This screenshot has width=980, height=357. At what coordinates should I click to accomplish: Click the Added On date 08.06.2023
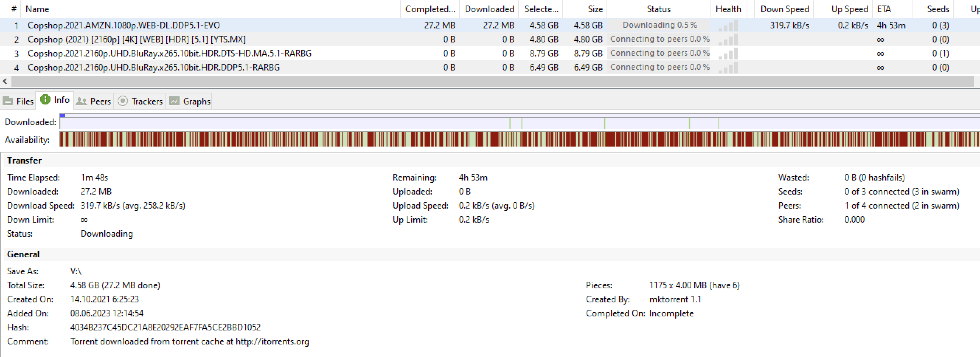tap(107, 313)
